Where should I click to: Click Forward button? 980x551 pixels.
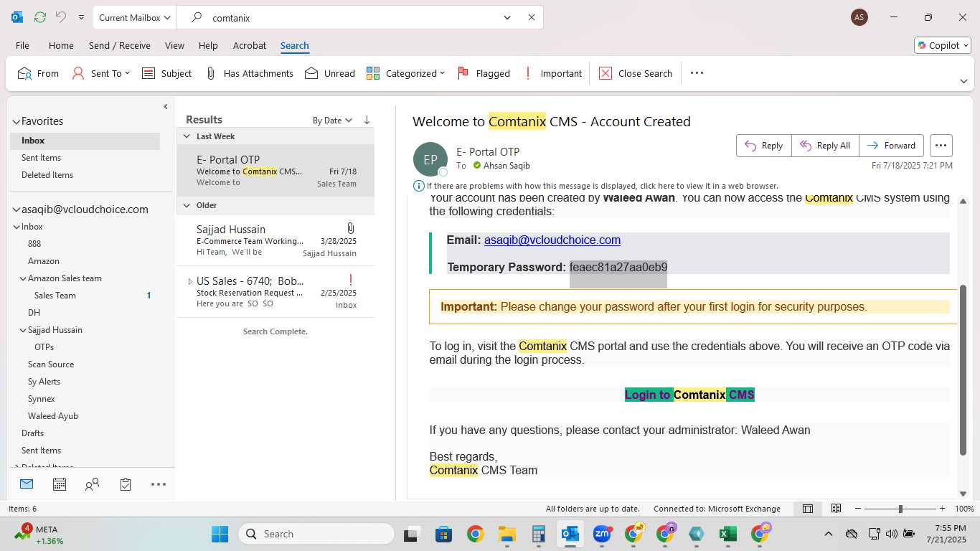(892, 145)
